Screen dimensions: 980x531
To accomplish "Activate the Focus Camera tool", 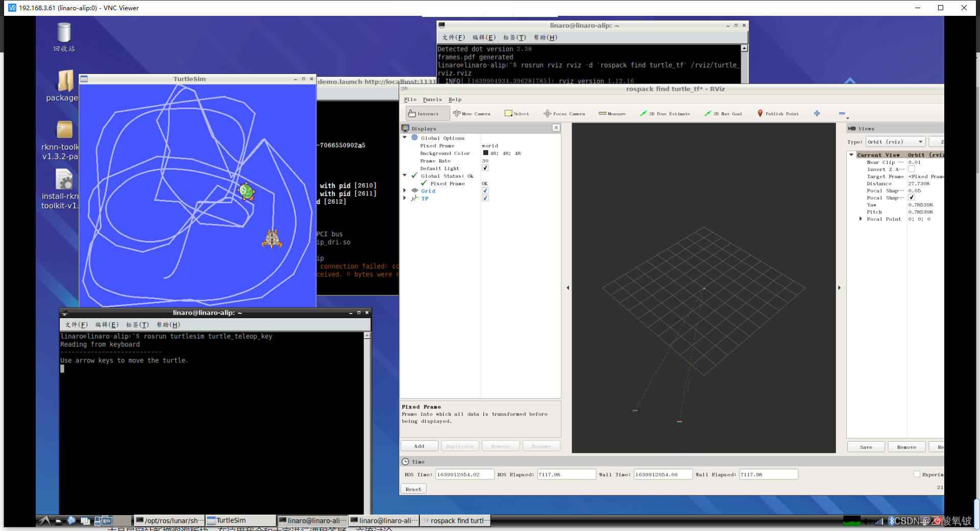I will 564,113.
